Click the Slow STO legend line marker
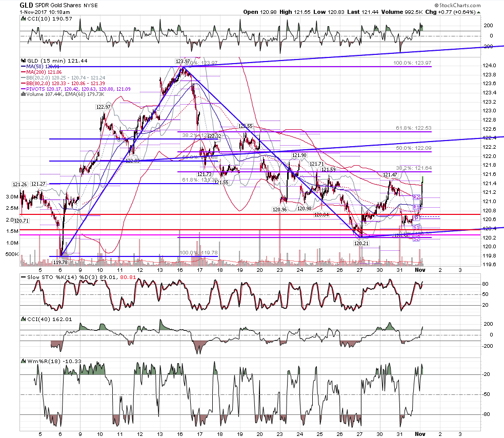 pyautogui.click(x=23, y=277)
